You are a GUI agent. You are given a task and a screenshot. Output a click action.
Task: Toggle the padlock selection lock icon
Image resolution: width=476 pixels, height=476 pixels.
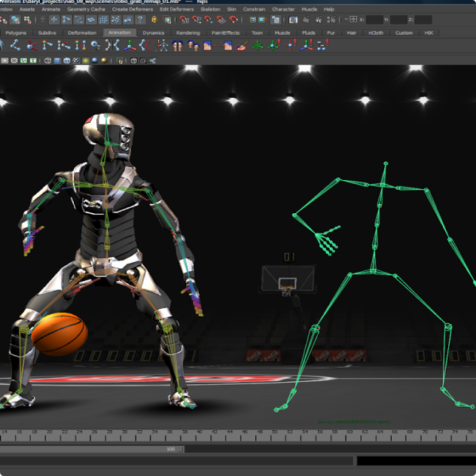(154, 20)
